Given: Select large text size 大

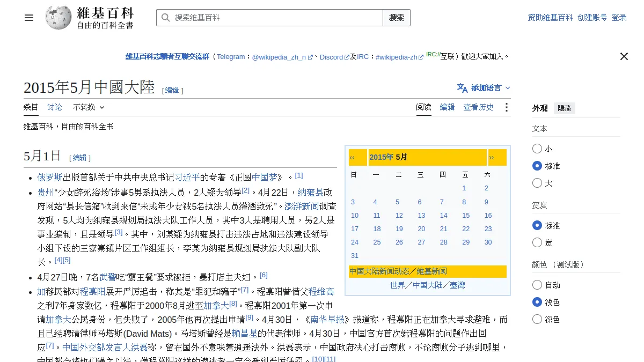Looking at the screenshot, I should pyautogui.click(x=537, y=183).
